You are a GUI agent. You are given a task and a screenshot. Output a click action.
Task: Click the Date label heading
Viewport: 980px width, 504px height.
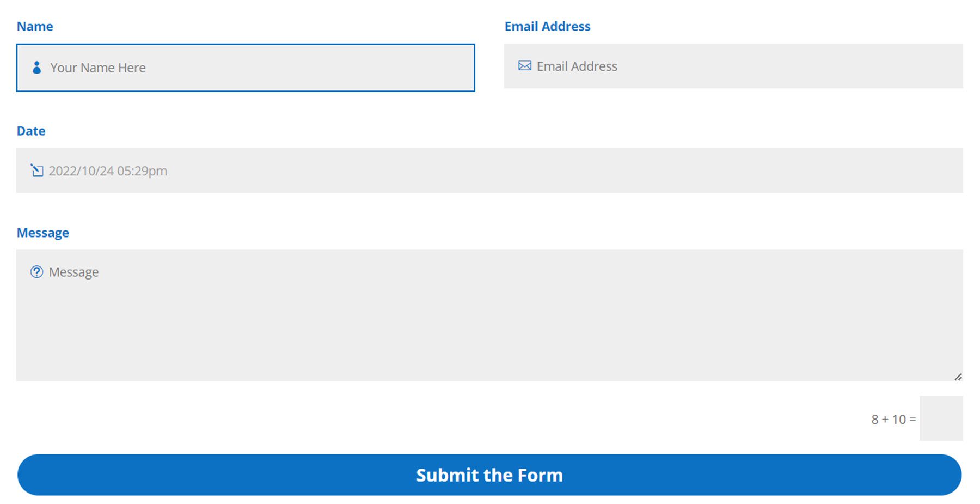click(30, 131)
